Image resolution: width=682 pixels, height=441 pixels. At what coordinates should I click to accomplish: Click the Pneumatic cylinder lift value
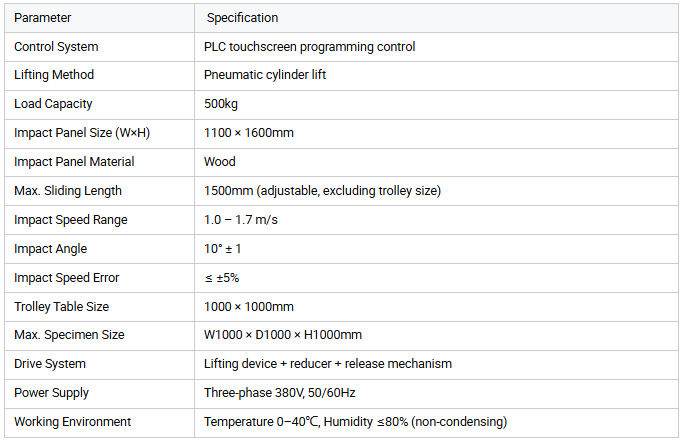[264, 75]
